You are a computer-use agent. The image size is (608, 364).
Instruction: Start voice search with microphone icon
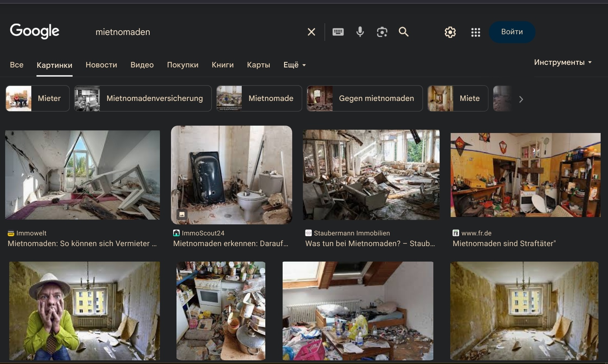[360, 32]
